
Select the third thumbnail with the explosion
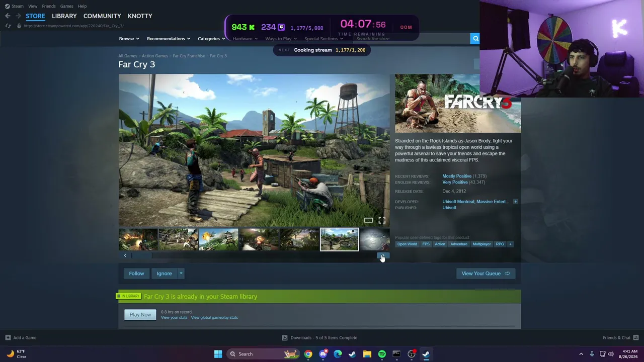click(218, 240)
